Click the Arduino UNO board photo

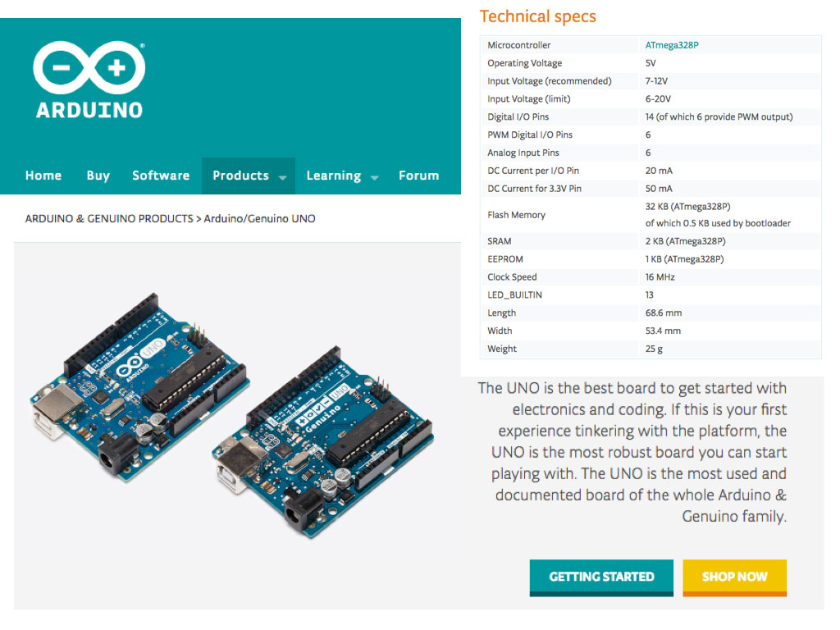coord(139,387)
